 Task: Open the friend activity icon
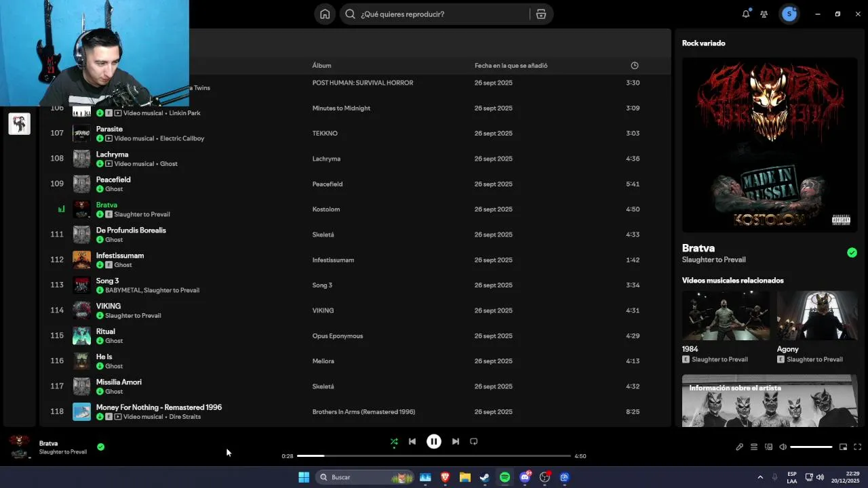(764, 14)
